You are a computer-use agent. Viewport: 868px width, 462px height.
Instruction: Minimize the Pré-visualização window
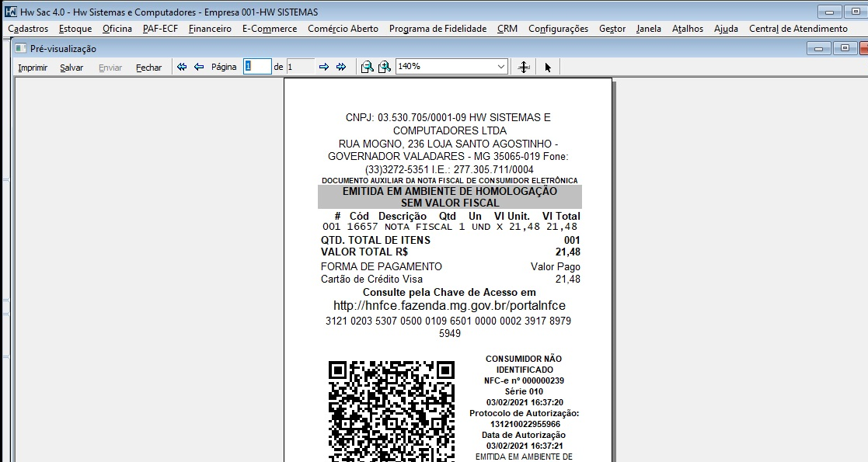tap(819, 49)
